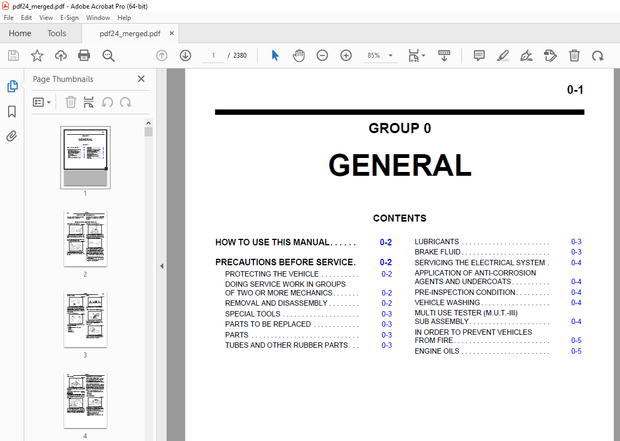Open PRE-INSPECTION CONDITION link 0-4
This screenshot has width=620, height=441.
click(x=576, y=292)
